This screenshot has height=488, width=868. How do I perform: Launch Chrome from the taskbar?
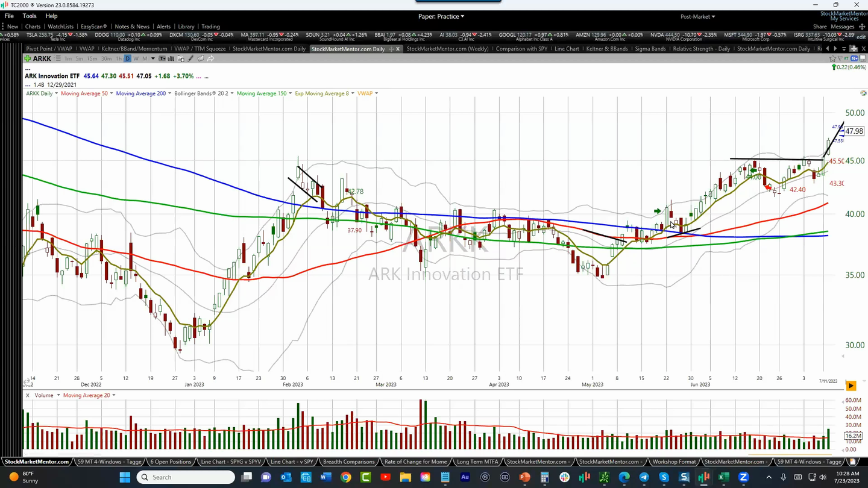[x=345, y=477]
